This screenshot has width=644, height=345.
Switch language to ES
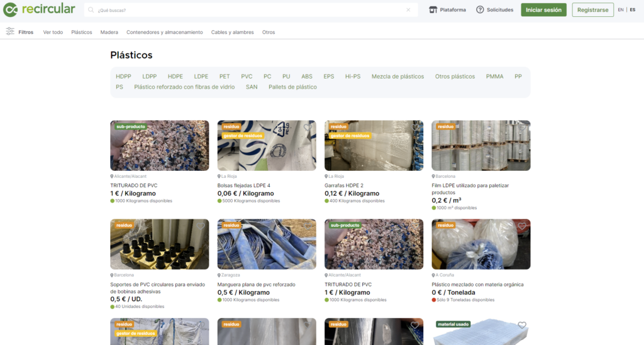633,10
